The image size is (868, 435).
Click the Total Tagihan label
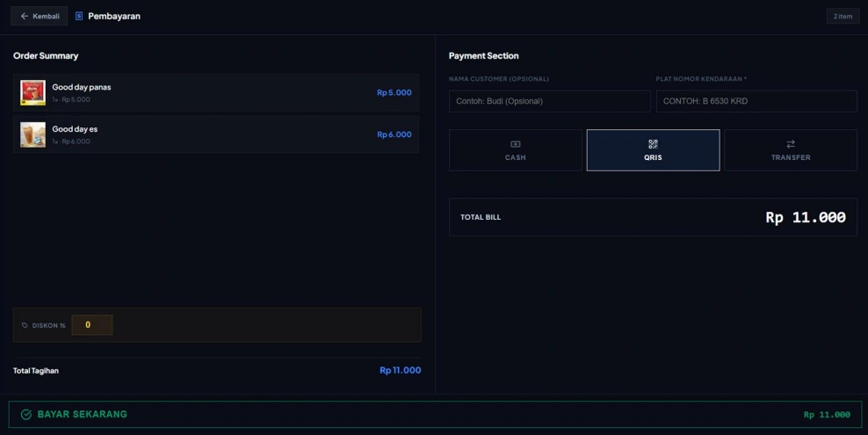(36, 371)
